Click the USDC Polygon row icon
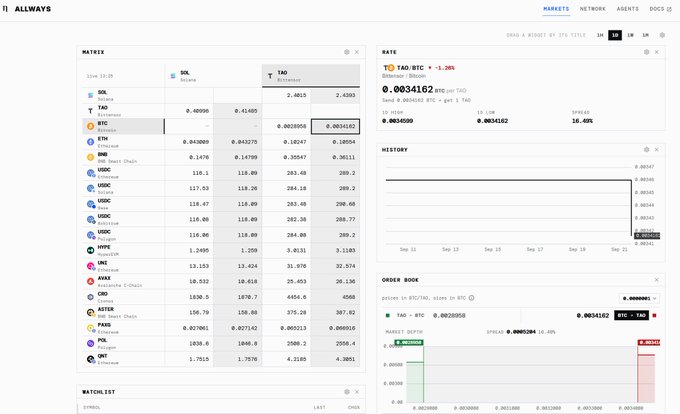 91,235
